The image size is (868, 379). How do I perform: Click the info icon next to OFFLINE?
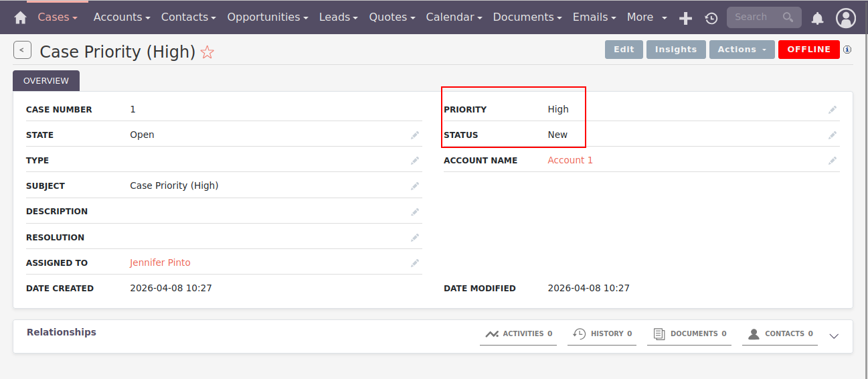847,50
